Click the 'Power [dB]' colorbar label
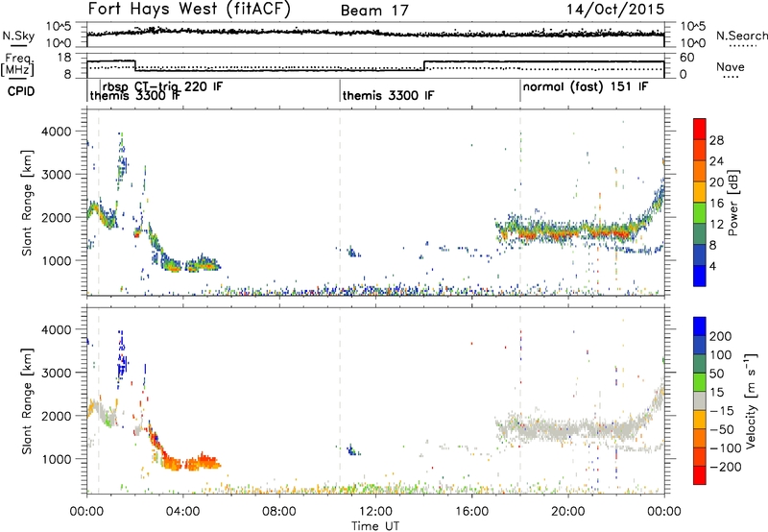The width and height of the screenshot is (768, 532). pyautogui.click(x=732, y=203)
